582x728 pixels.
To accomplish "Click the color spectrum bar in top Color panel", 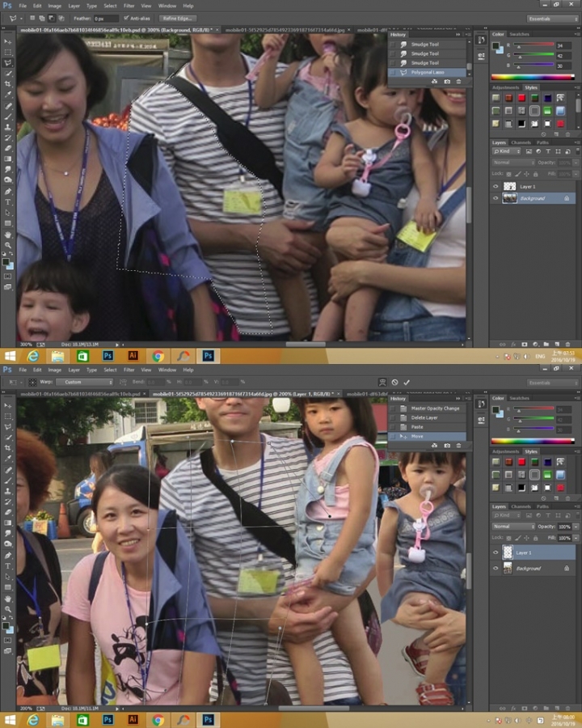I will pyautogui.click(x=533, y=77).
